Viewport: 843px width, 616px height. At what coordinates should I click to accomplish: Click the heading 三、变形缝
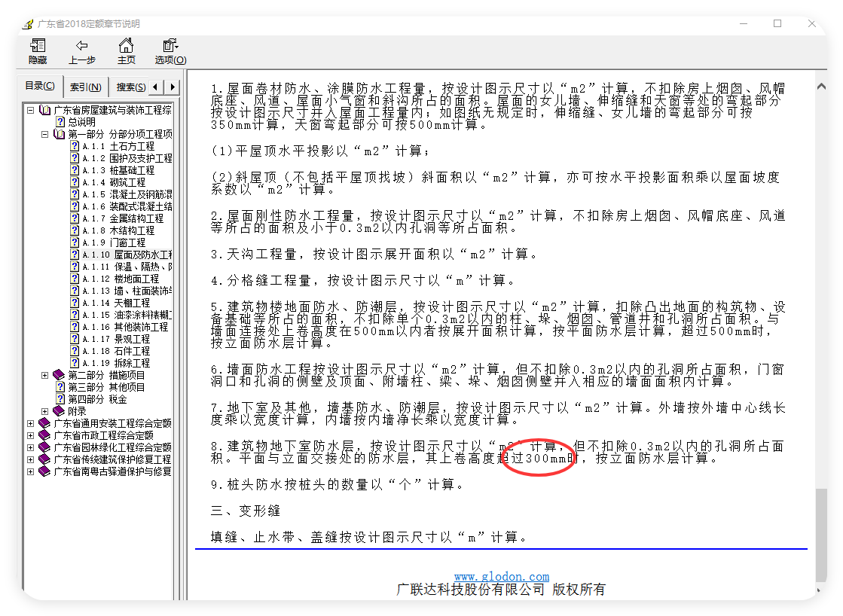245,511
